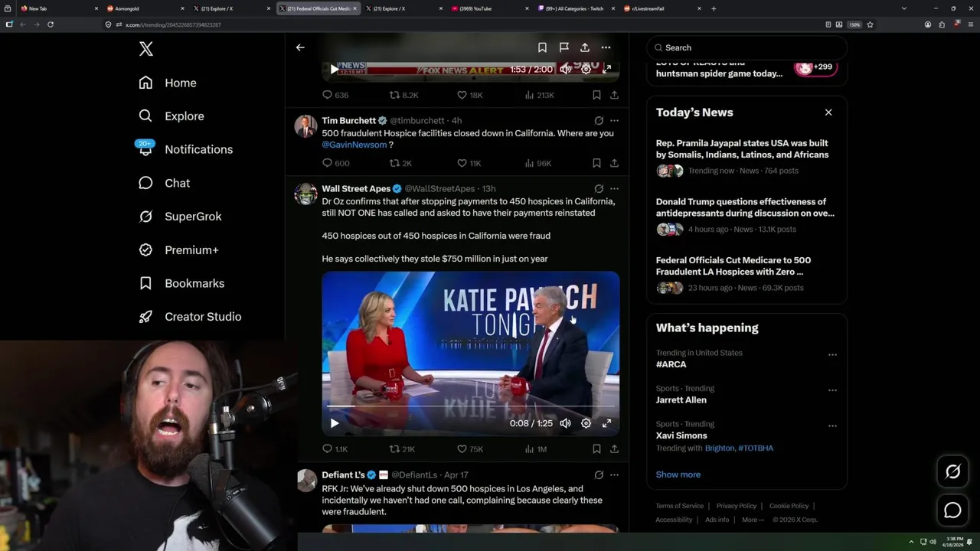
Task: Open SuperGrok in the sidebar
Action: pyautogui.click(x=181, y=217)
